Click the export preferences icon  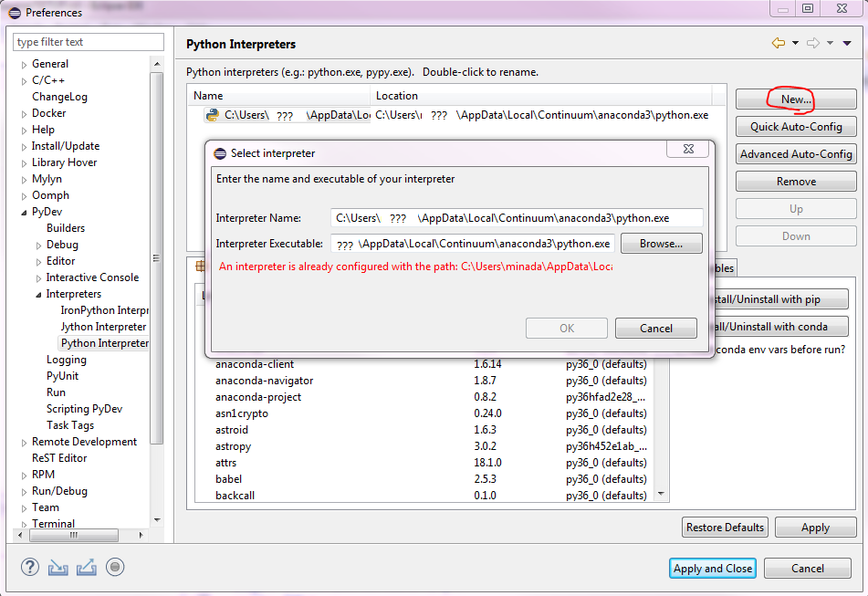click(x=87, y=567)
